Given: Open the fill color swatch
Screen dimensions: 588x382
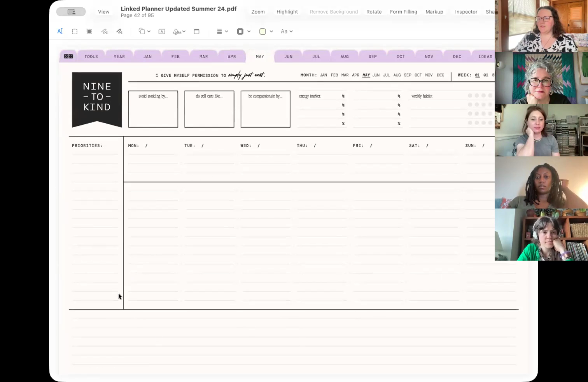Looking at the screenshot, I should [x=262, y=32].
